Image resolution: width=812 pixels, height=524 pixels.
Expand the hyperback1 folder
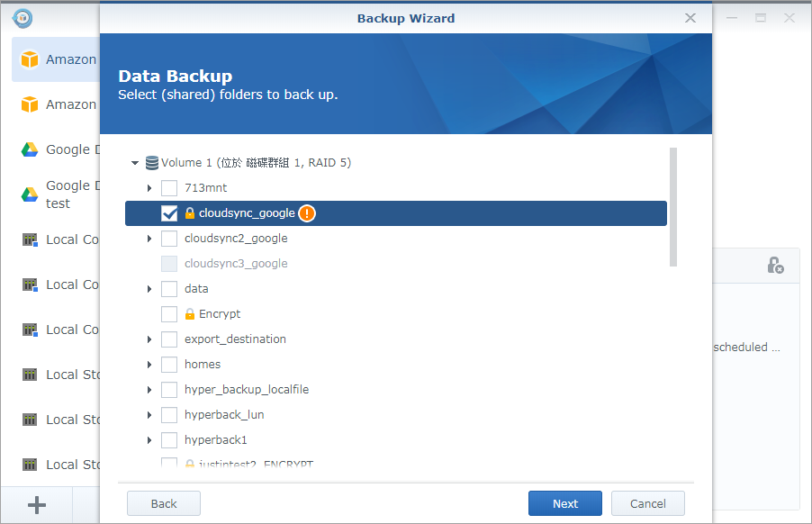point(150,439)
